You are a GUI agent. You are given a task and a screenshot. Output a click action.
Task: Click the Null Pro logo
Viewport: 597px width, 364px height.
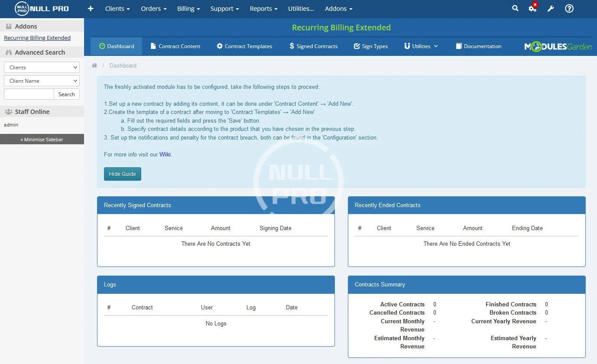pyautogui.click(x=42, y=9)
